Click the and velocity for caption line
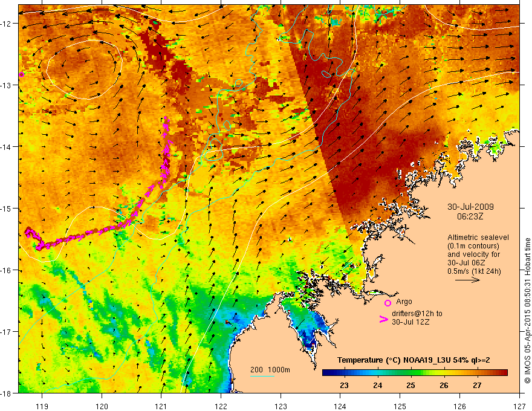 473,254
